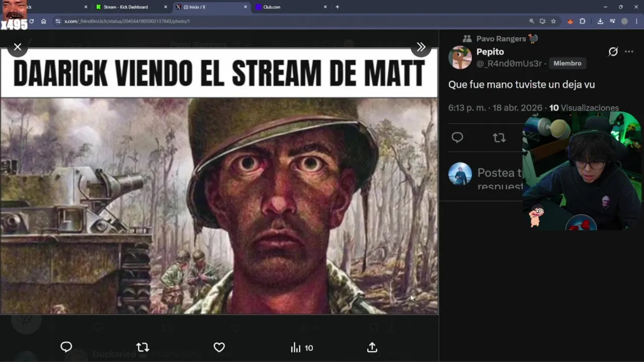Open the browser downloads panel
The width and height of the screenshot is (644, 362).
(600, 21)
